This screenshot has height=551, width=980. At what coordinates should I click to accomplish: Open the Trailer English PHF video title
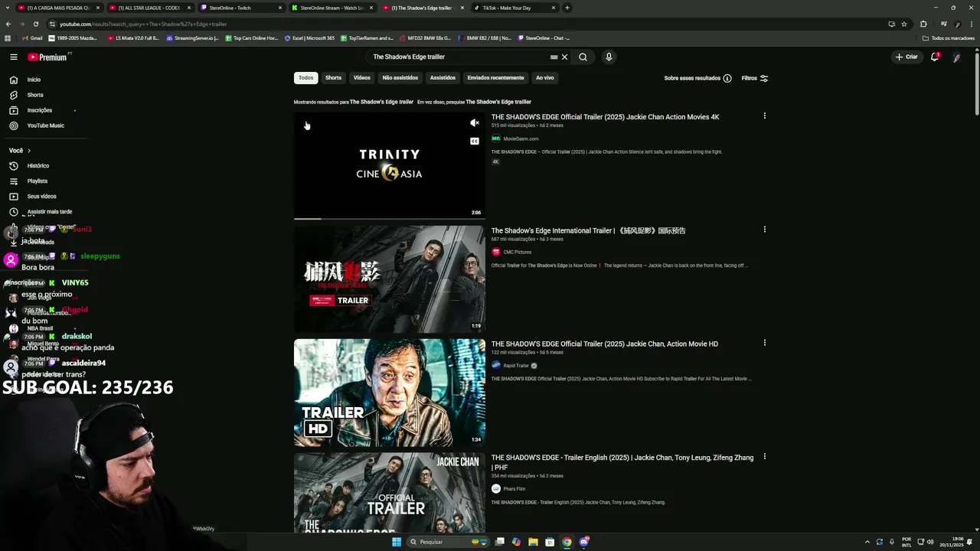pos(622,462)
